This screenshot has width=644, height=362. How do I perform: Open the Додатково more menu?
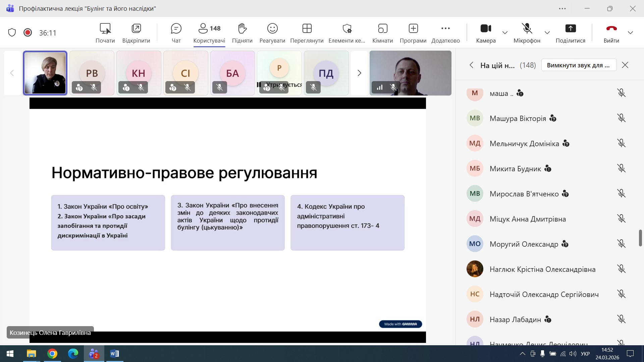tap(445, 29)
